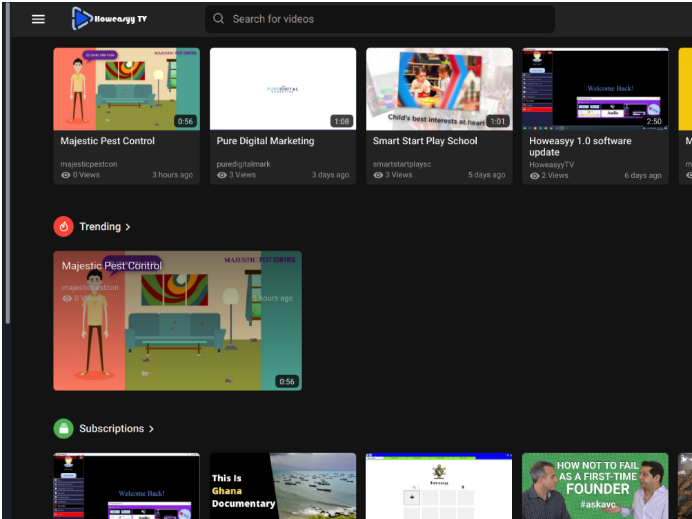
Task: Open the puredigitalmark channel
Action: (243, 164)
